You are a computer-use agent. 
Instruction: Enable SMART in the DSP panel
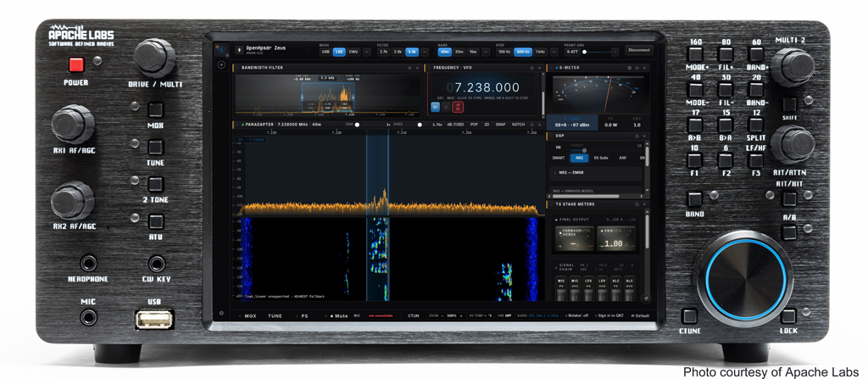point(558,158)
